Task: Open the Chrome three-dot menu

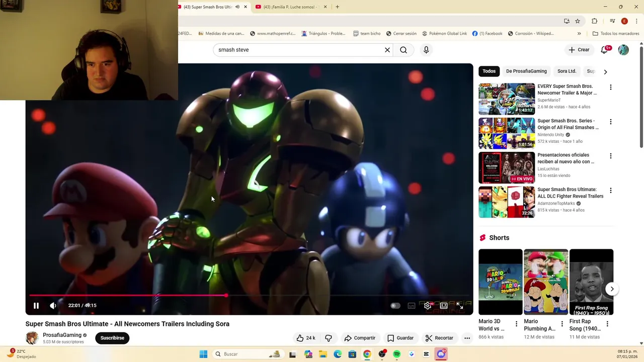Action: click(x=636, y=21)
